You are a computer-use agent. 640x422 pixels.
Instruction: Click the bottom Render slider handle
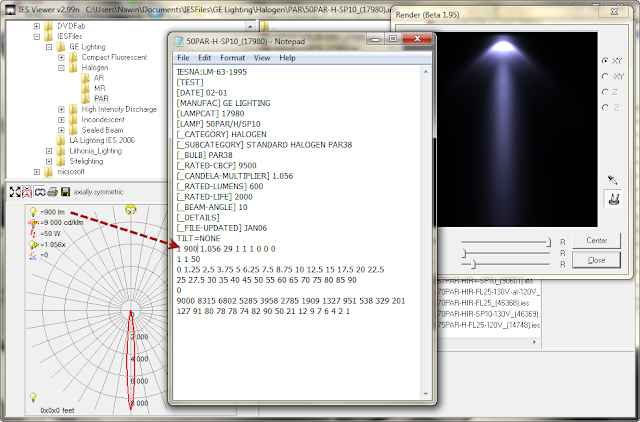[x=473, y=264]
